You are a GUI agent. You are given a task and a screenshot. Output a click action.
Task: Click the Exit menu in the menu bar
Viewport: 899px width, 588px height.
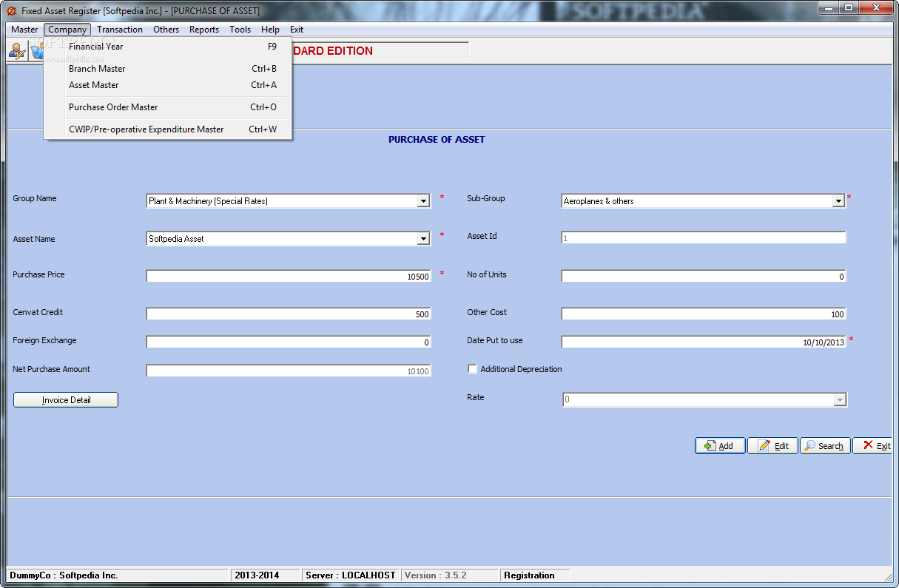[x=297, y=30]
